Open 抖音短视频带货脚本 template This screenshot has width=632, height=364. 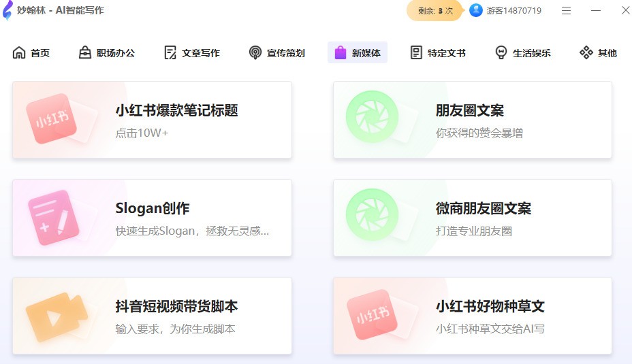point(152,316)
